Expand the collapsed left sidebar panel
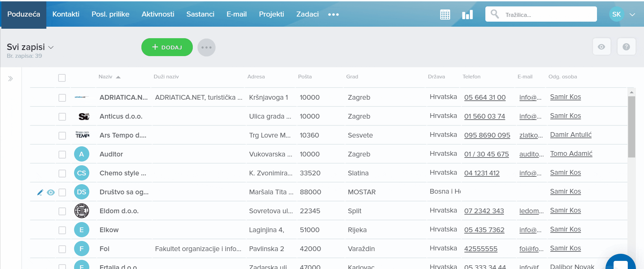The width and height of the screenshot is (644, 269). click(x=10, y=79)
